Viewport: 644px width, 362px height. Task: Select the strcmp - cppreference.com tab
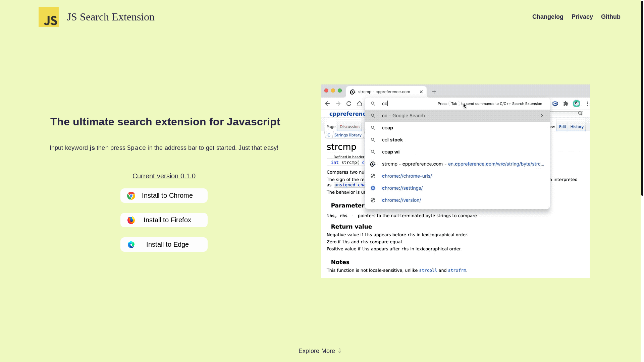[386, 92]
